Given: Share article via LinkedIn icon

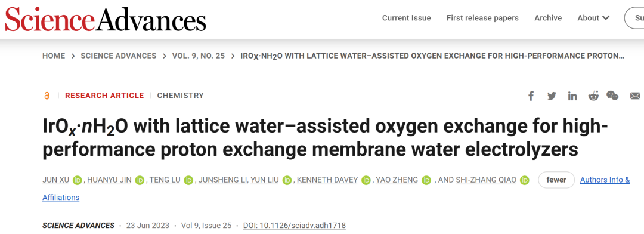Looking at the screenshot, I should click(572, 96).
